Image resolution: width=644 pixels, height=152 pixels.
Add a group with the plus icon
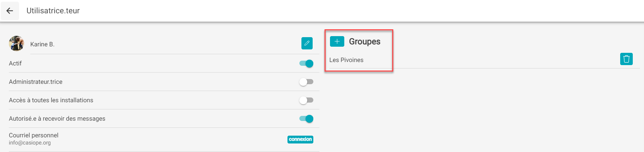337,42
